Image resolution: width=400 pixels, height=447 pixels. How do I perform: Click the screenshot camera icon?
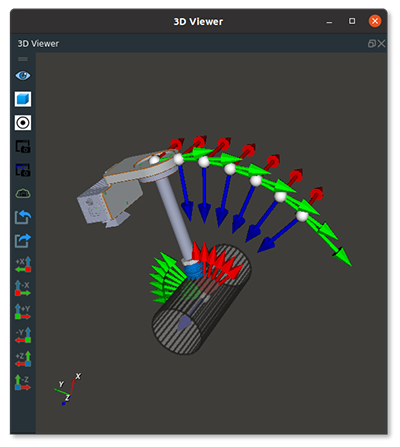tap(23, 146)
